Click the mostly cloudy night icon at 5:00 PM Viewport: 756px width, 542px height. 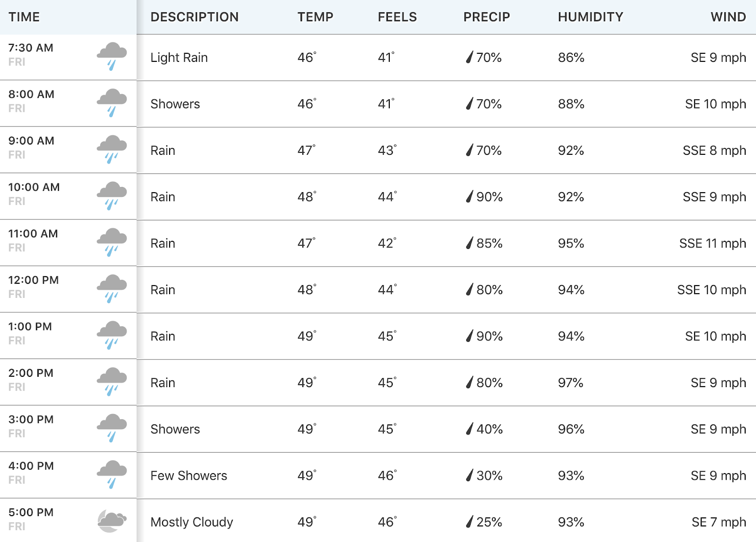[112, 521]
